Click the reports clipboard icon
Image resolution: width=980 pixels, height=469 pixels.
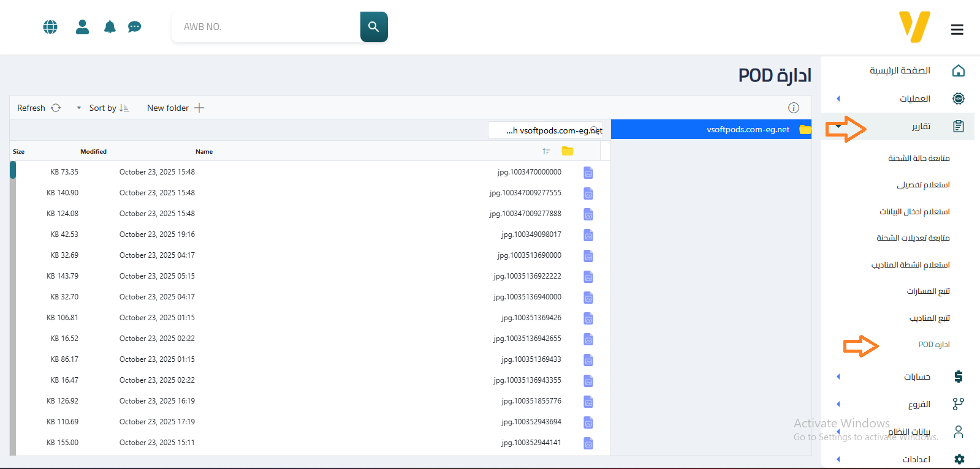click(959, 126)
